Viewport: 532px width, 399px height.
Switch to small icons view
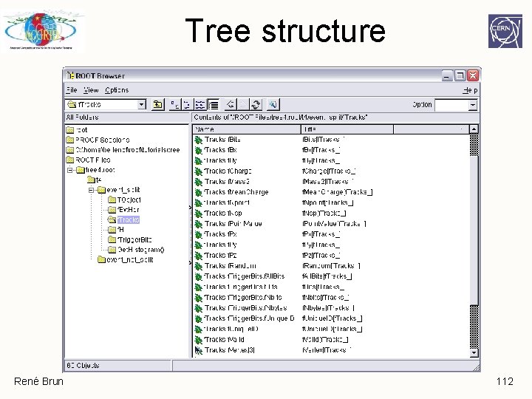point(187,104)
